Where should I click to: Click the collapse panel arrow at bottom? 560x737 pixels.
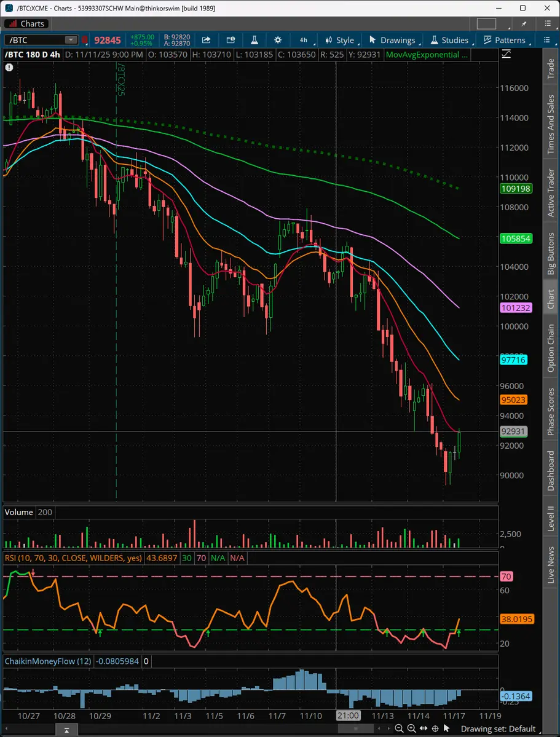point(67,730)
